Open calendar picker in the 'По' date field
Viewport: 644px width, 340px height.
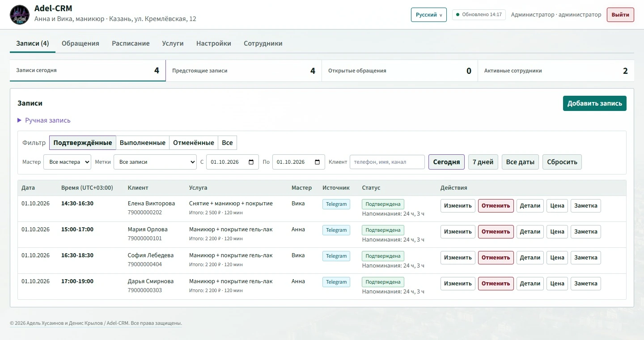[317, 162]
